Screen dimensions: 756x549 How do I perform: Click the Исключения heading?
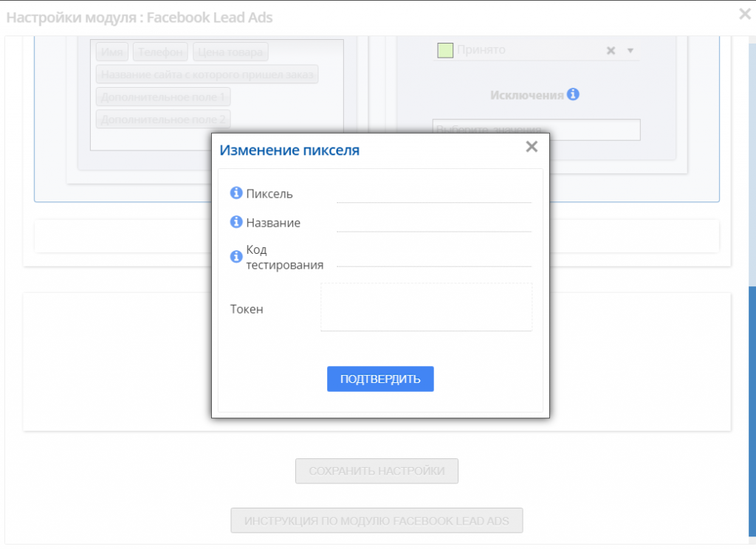tap(526, 95)
